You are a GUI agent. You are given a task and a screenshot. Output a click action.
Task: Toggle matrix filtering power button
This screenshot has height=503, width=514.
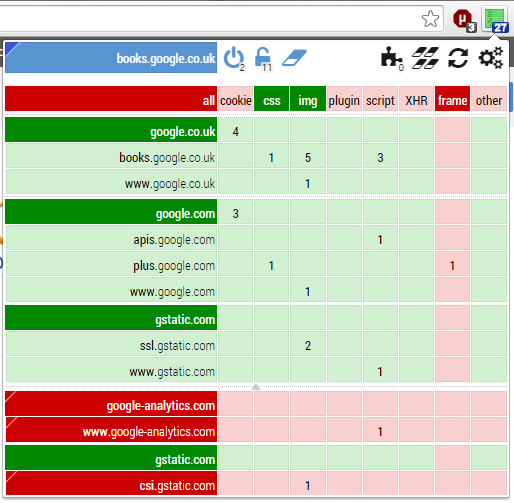point(234,58)
